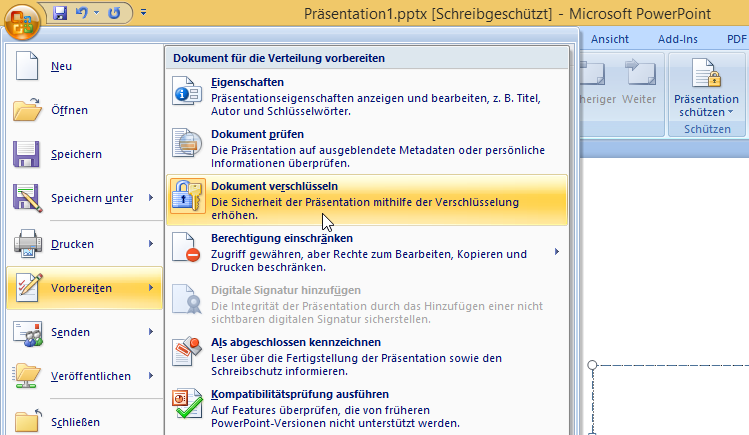749x435 pixels.
Task: Click the Schließen folder icon
Action: (27, 421)
